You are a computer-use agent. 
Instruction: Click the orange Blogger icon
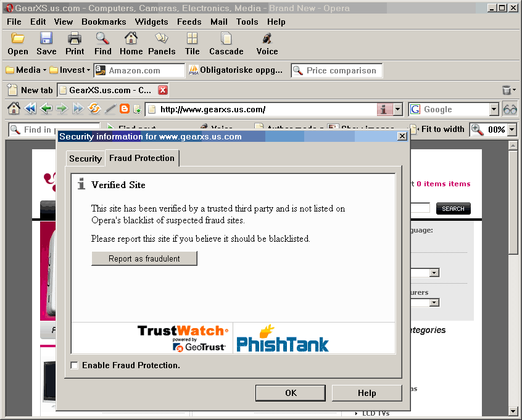pos(125,109)
